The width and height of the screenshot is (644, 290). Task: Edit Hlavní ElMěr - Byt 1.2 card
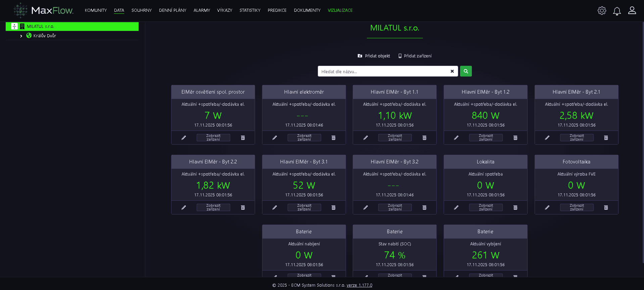(456, 138)
